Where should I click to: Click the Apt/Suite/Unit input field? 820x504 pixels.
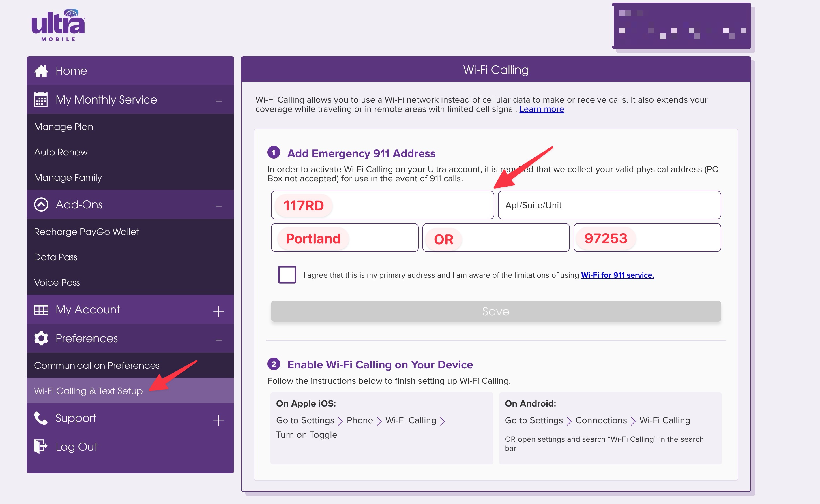(609, 205)
